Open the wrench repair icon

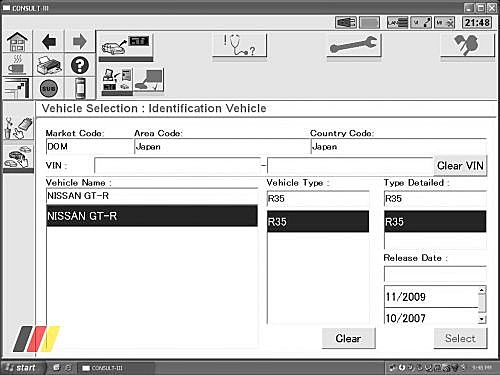click(354, 45)
